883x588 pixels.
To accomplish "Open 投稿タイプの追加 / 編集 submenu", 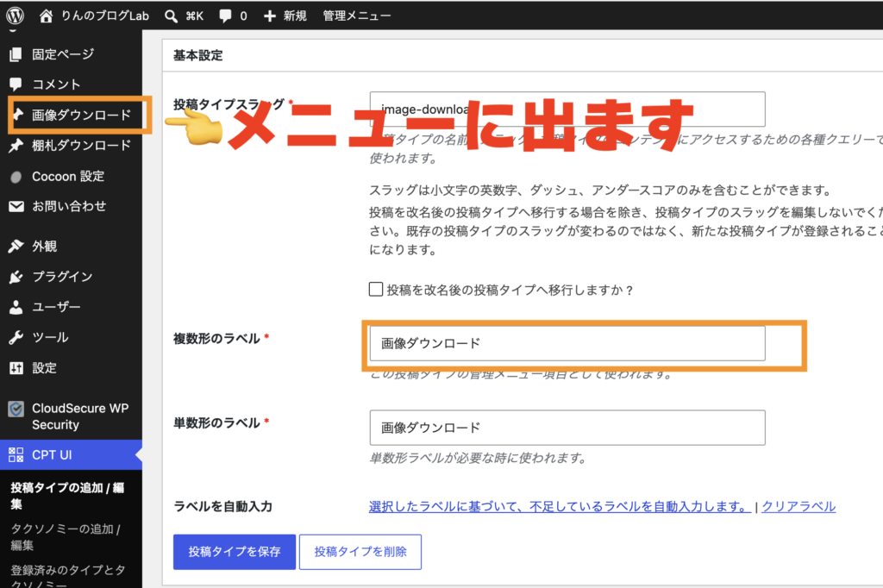I will (67, 496).
